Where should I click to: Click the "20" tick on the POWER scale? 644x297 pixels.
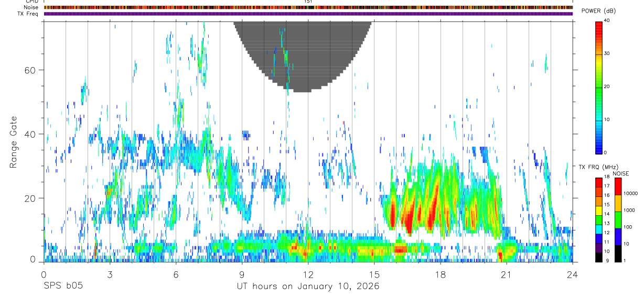click(607, 86)
